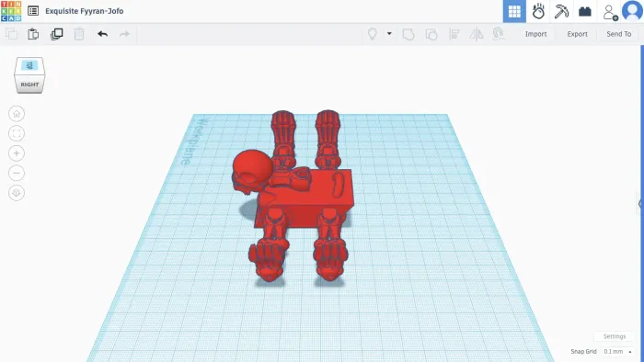Expand the visibility options dropdown arrow

pyautogui.click(x=389, y=34)
